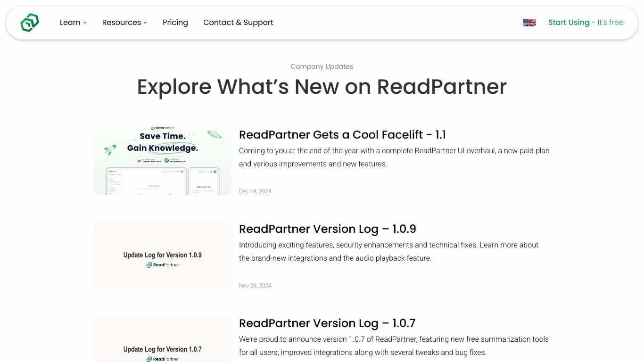The width and height of the screenshot is (644, 362).
Task: Click the Save Time Gain Knowledge thumbnail
Action: pos(163,161)
